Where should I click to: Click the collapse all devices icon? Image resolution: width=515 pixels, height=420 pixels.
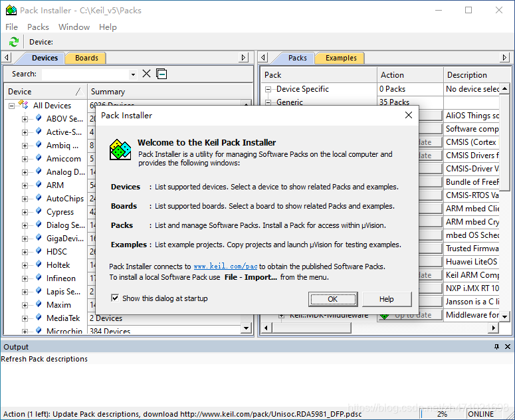point(161,74)
